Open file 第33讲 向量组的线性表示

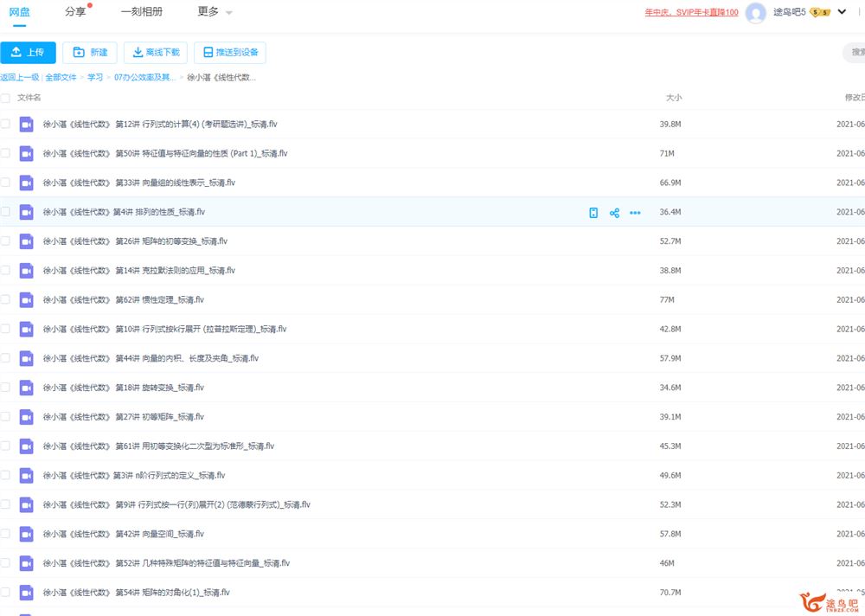point(139,183)
